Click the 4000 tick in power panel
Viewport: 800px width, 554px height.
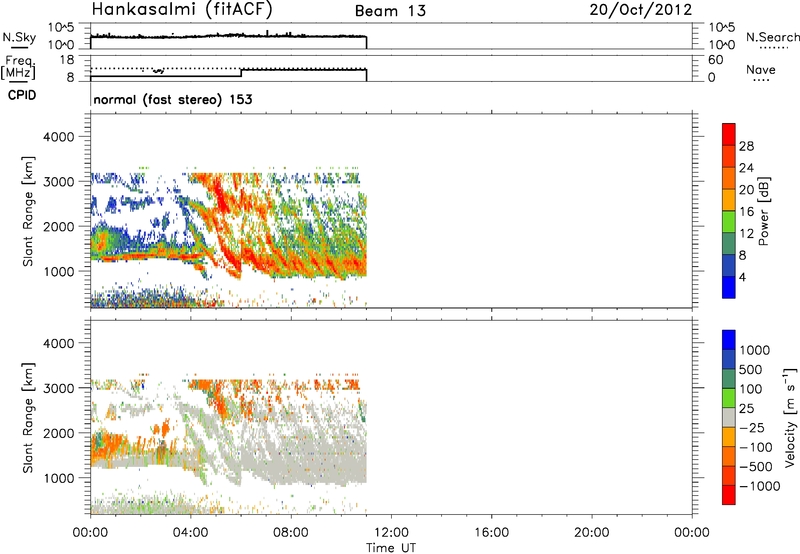pos(58,137)
